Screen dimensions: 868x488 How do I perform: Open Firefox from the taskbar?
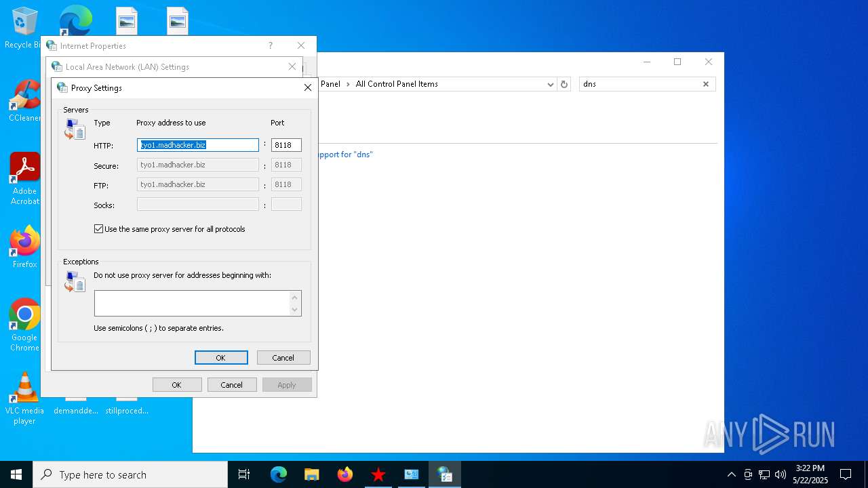[x=345, y=474]
